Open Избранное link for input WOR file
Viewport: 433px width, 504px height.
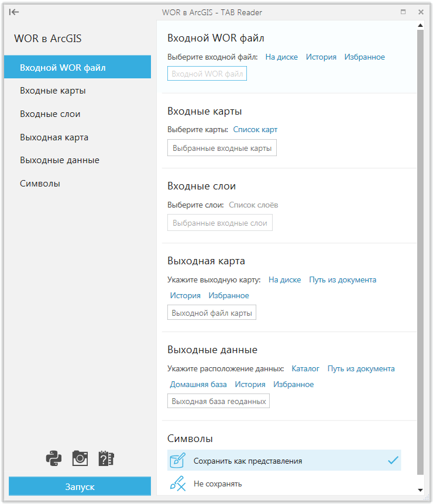pos(365,57)
